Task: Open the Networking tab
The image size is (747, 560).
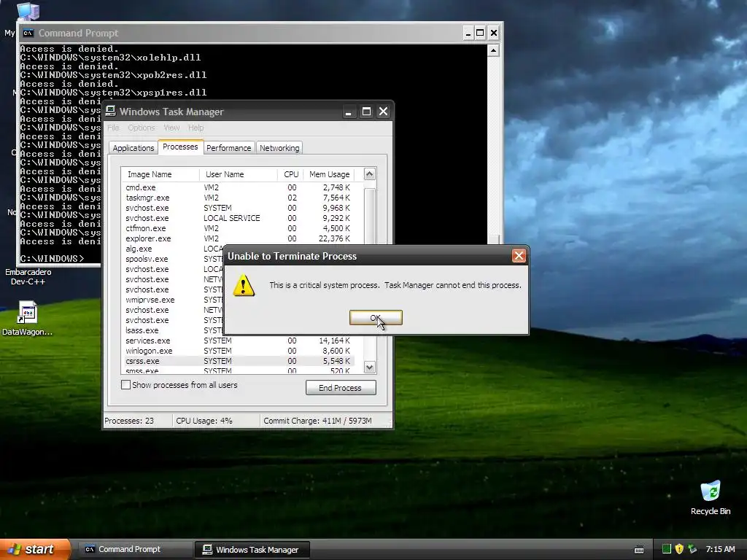Action: click(x=279, y=147)
